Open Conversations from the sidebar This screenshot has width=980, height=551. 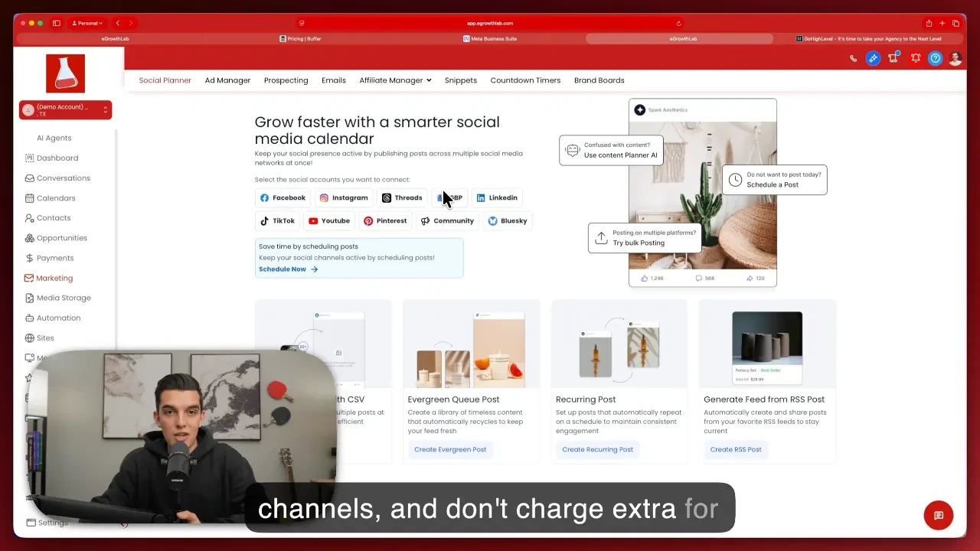pos(57,178)
